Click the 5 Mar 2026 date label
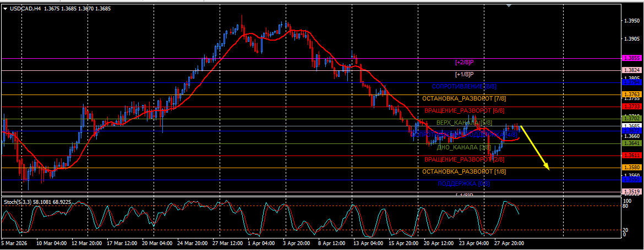This screenshot has width=644, height=250. [14, 243]
